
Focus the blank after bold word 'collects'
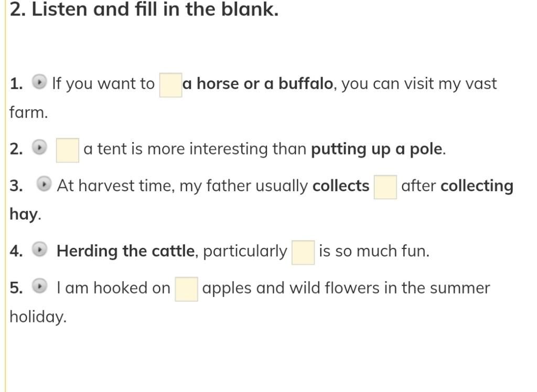(385, 187)
